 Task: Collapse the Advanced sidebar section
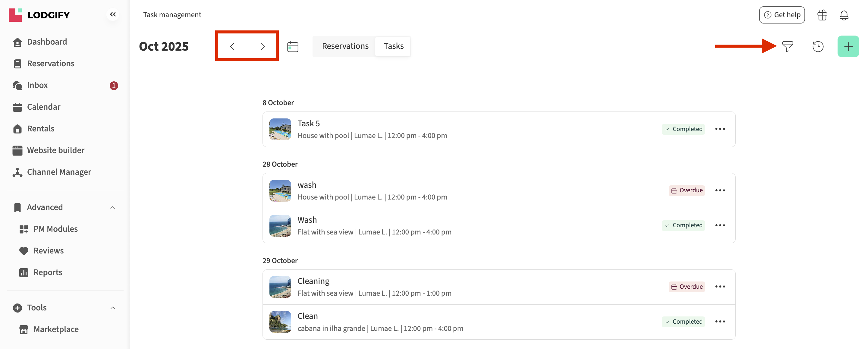113,208
